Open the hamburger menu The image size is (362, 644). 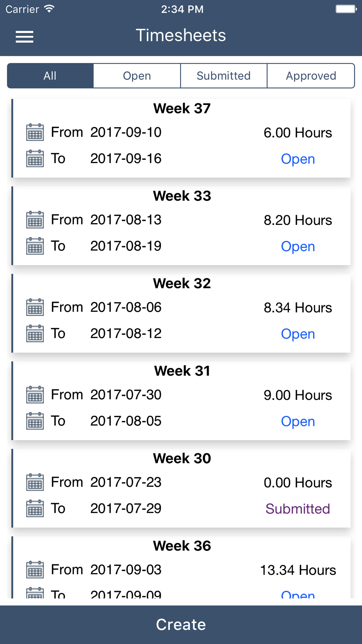25,37
